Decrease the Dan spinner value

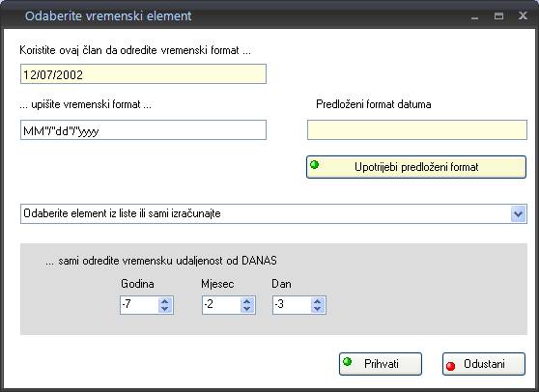pyautogui.click(x=317, y=309)
